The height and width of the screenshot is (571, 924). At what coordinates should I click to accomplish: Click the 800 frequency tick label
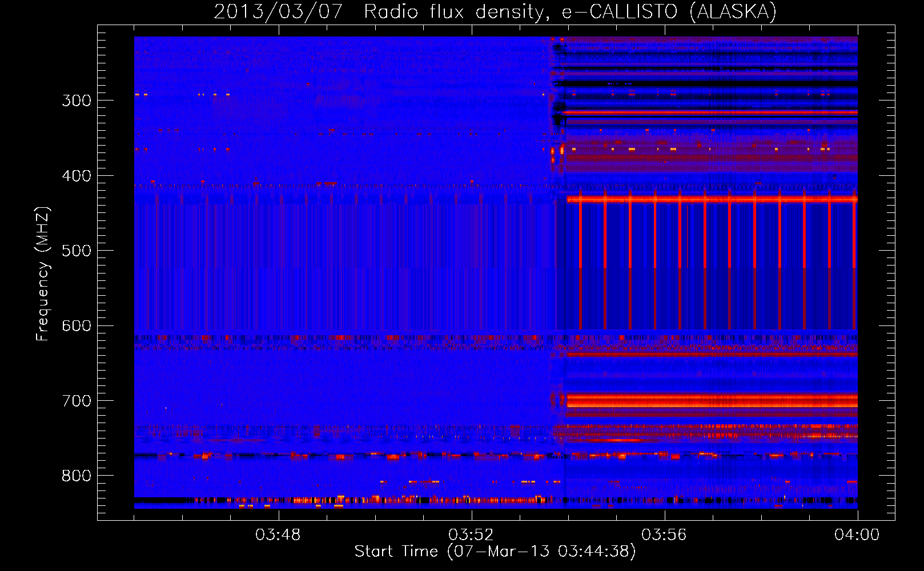point(77,476)
